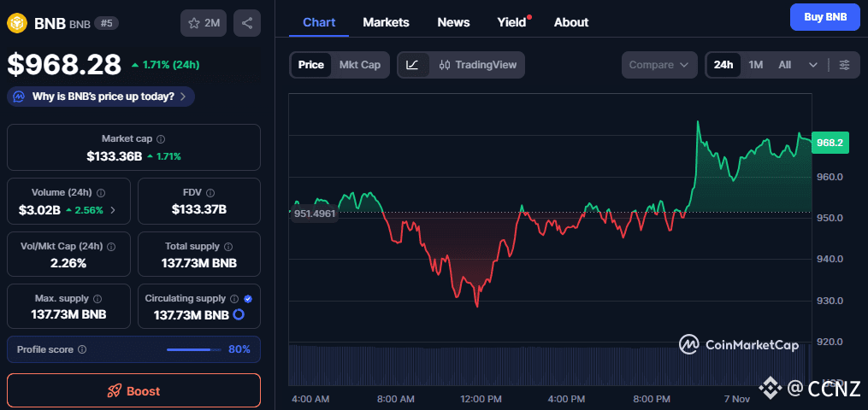Click the Circulating supply verified badge
The image size is (868, 410).
248,299
